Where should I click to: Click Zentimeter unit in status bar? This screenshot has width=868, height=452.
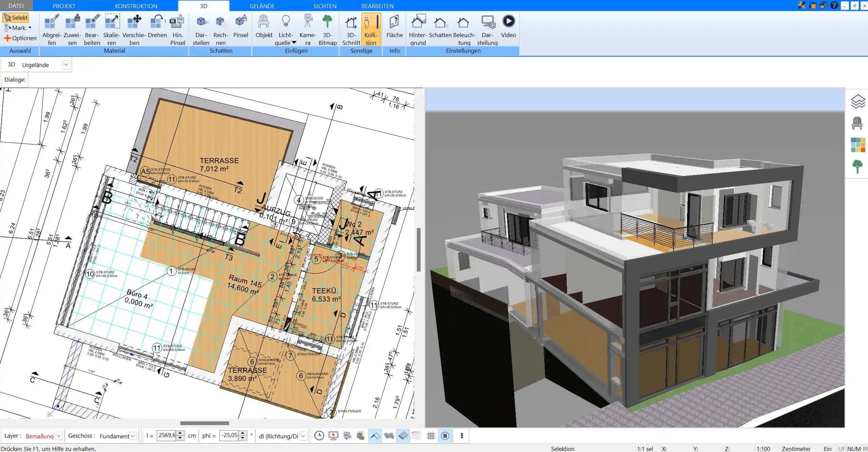tap(796, 449)
